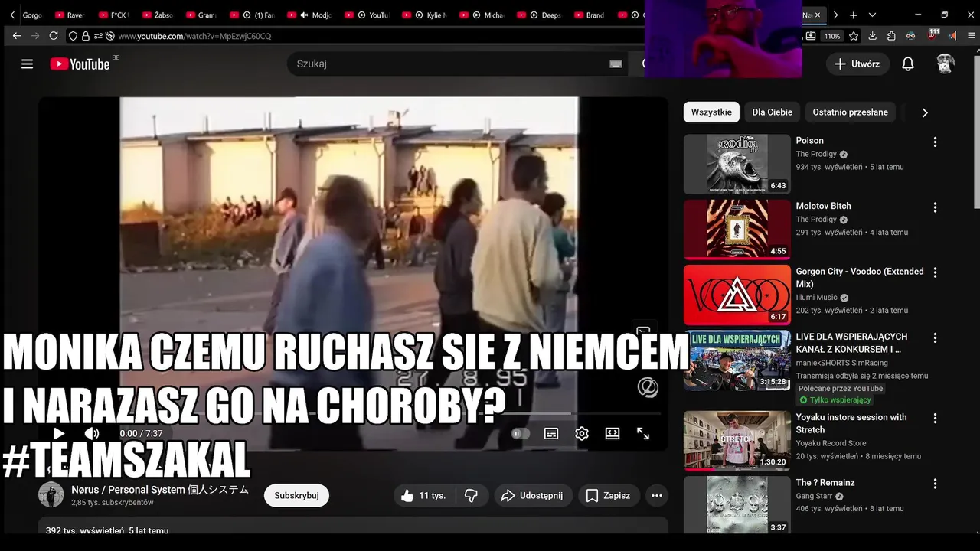Open a new browser tab
Image resolution: width=980 pixels, height=551 pixels.
(x=853, y=15)
